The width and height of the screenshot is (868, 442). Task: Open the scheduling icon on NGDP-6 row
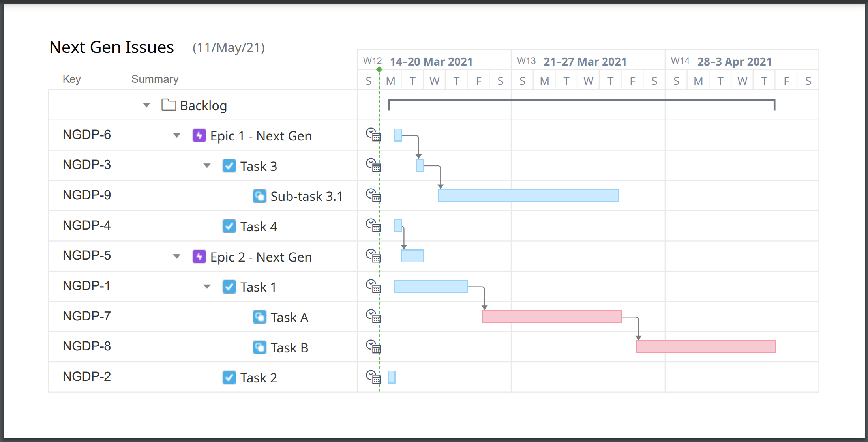click(x=373, y=135)
